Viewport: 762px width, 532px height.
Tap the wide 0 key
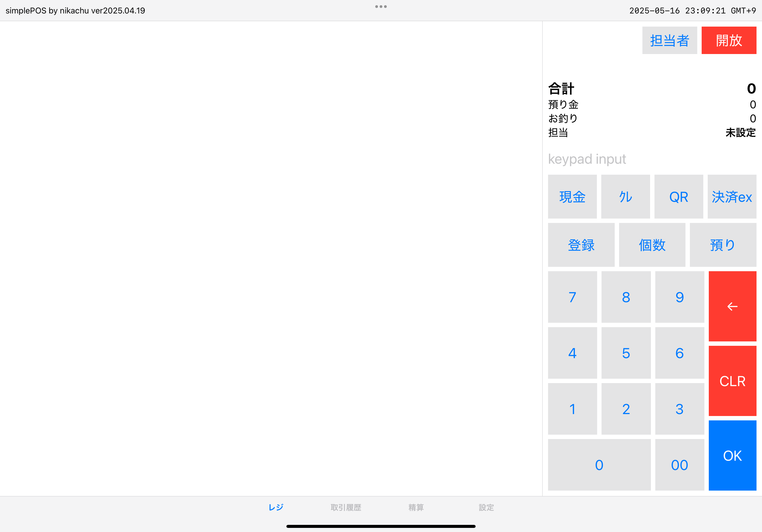click(x=599, y=465)
